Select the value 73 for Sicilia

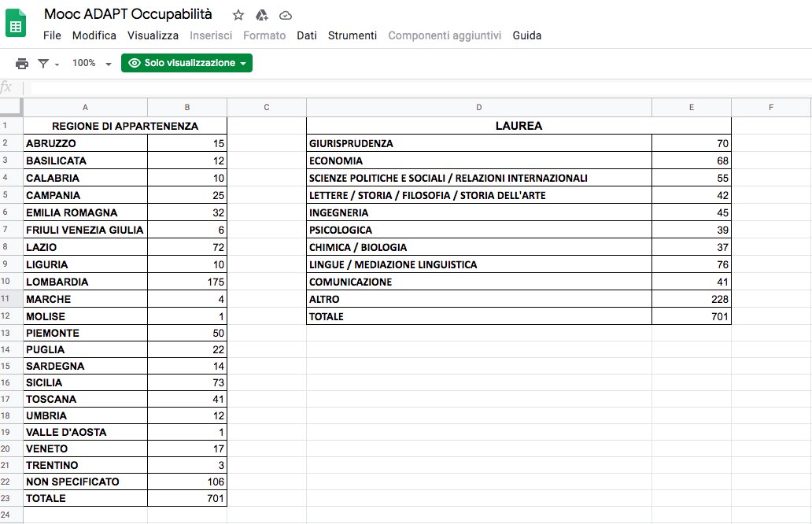tap(187, 382)
